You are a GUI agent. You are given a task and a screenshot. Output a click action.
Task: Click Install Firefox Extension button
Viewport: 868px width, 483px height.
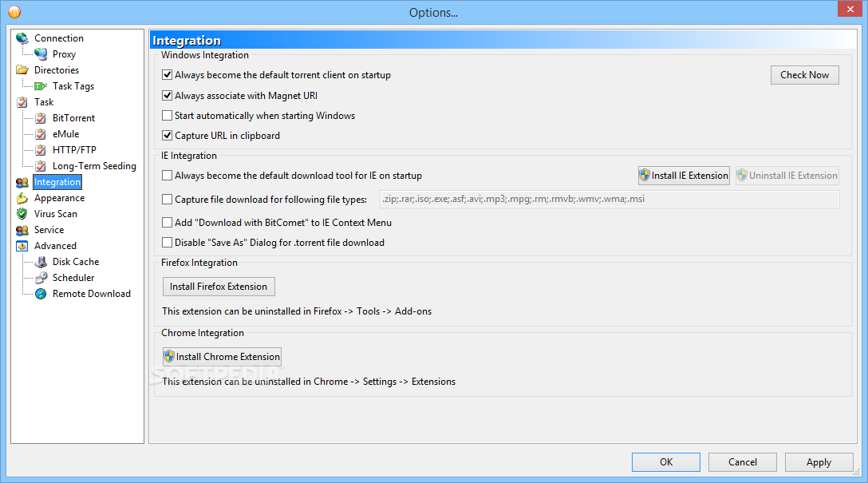click(219, 287)
